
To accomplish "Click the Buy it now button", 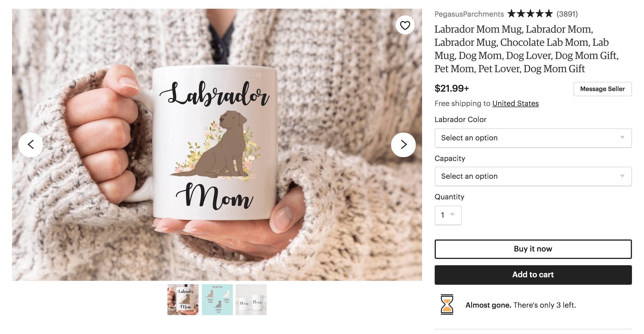I will [x=533, y=249].
